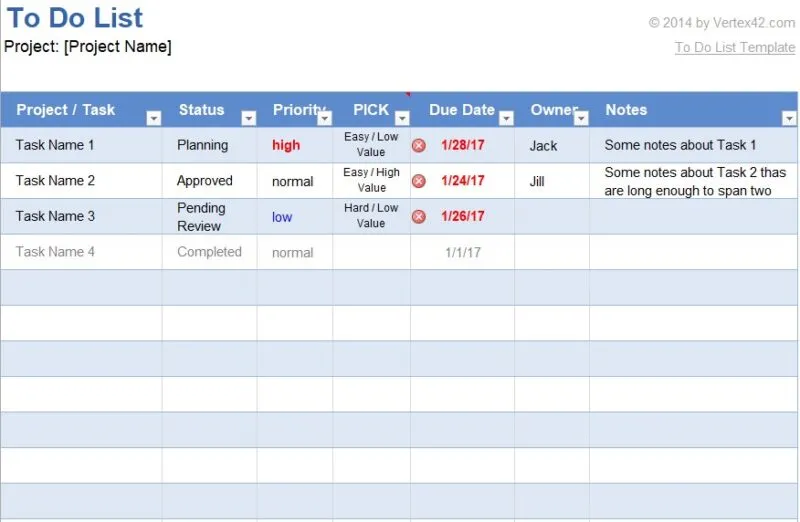Open the Owner column filter arrow
800x522 pixels.
click(581, 118)
